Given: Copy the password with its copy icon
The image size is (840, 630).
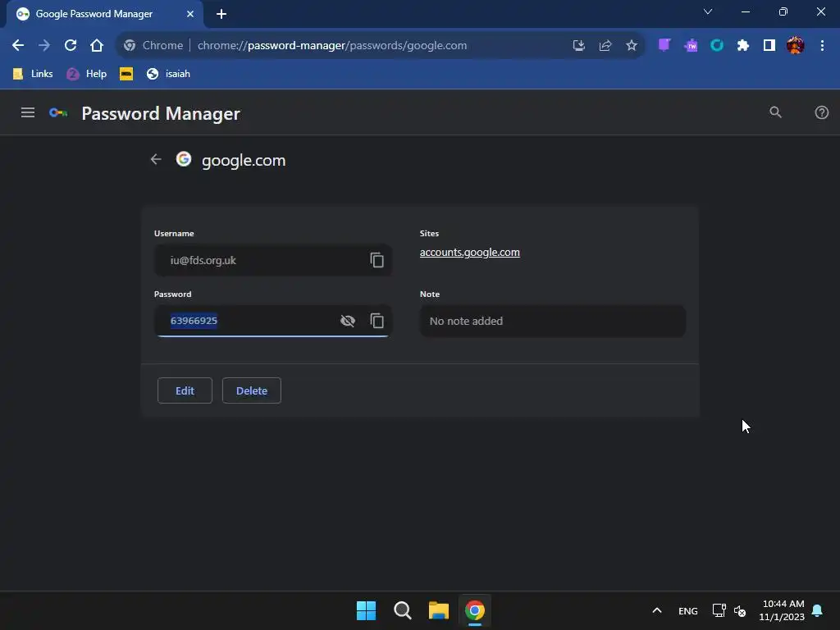Looking at the screenshot, I should coord(377,321).
